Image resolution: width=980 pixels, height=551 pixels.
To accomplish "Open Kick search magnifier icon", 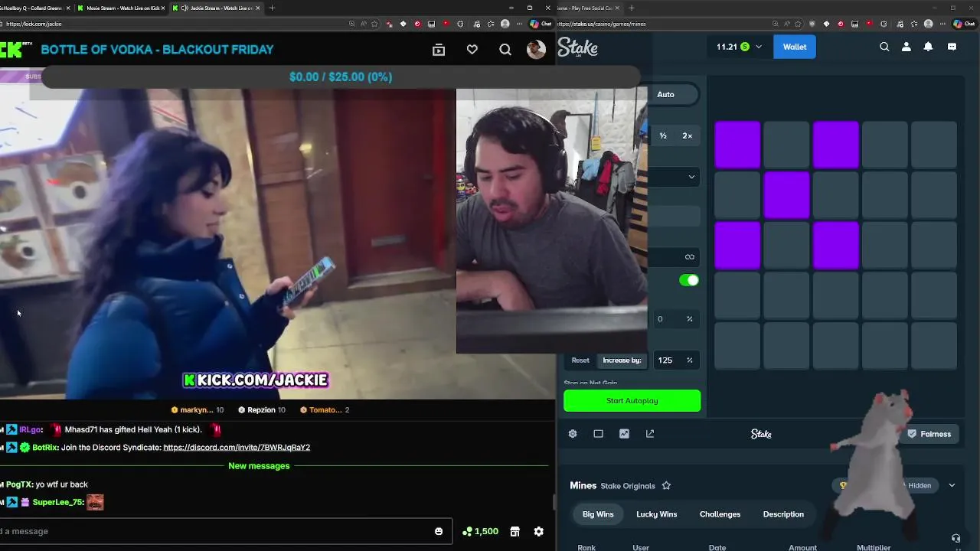I will pyautogui.click(x=505, y=50).
